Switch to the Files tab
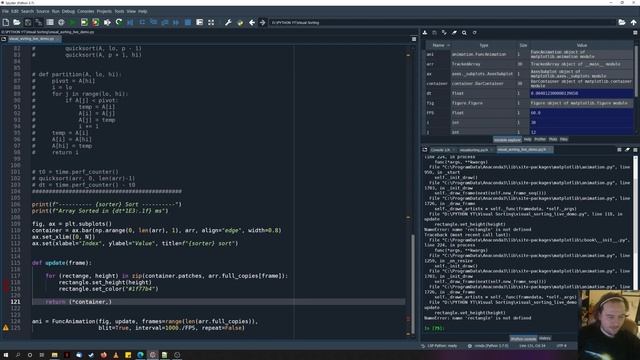 [x=564, y=140]
